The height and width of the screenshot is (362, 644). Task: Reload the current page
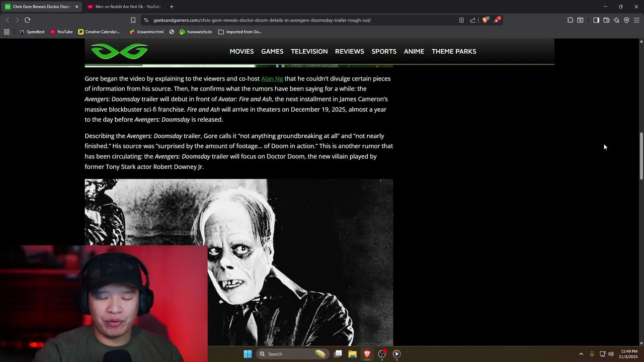(27, 20)
